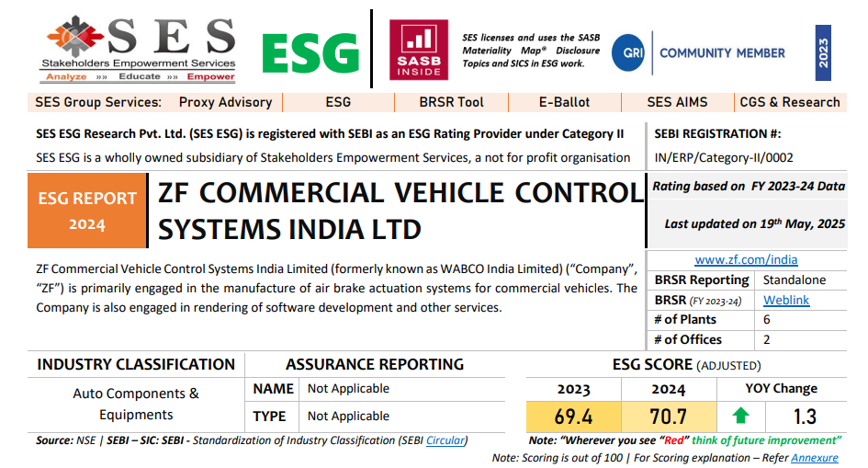The image size is (868, 468).
Task: Click the GRI circular logo
Action: [x=628, y=52]
